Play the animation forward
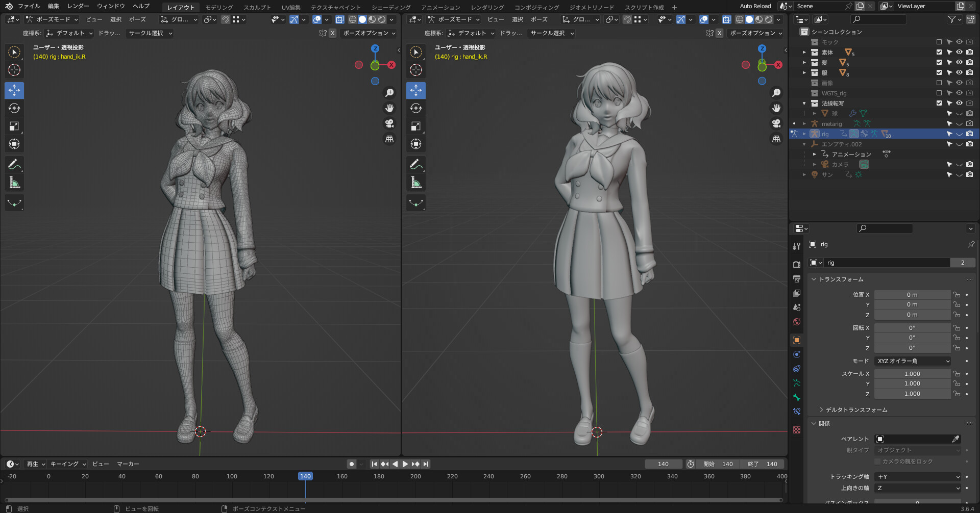 pos(405,464)
